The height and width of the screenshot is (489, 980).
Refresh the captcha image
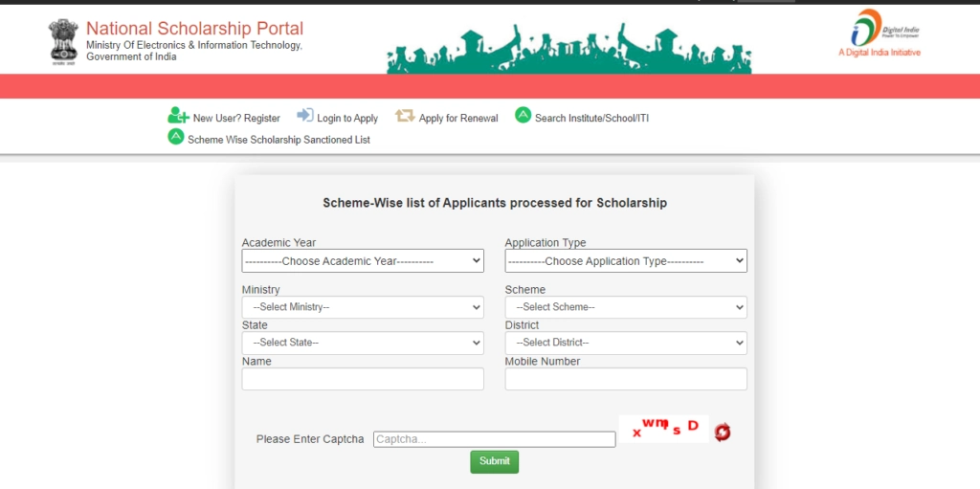pos(722,433)
